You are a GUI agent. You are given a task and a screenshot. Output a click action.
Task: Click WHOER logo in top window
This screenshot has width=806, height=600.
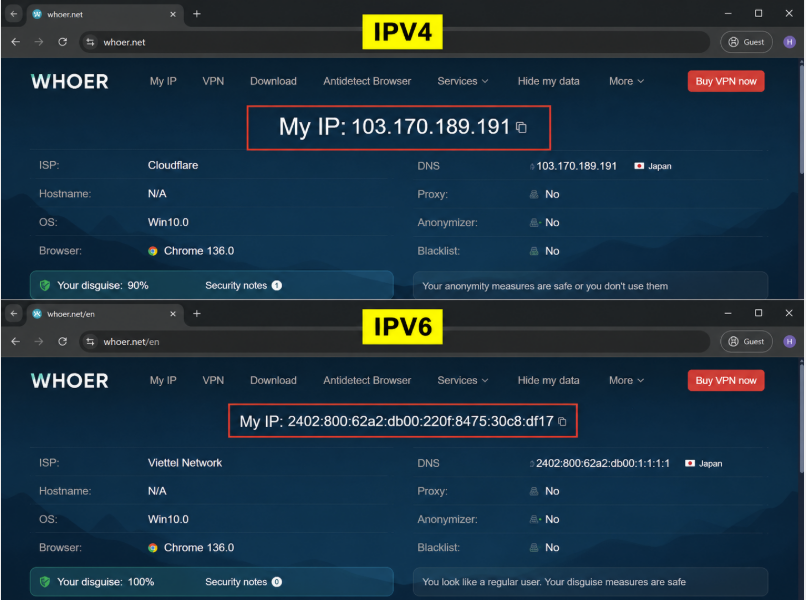(x=70, y=81)
